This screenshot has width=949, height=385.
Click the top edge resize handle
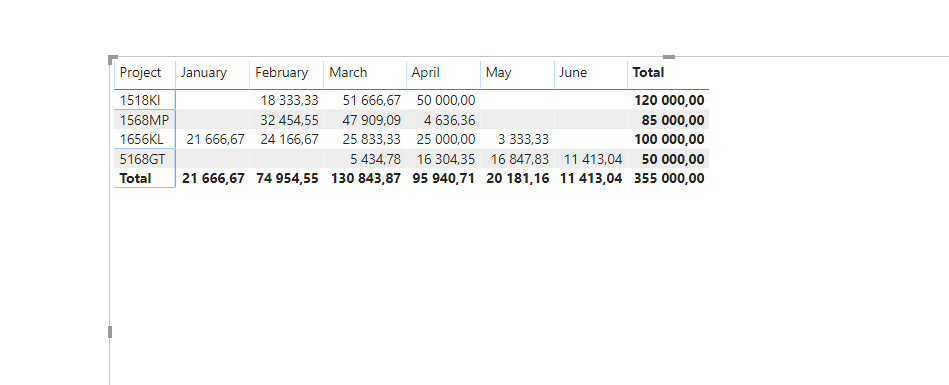tap(669, 57)
